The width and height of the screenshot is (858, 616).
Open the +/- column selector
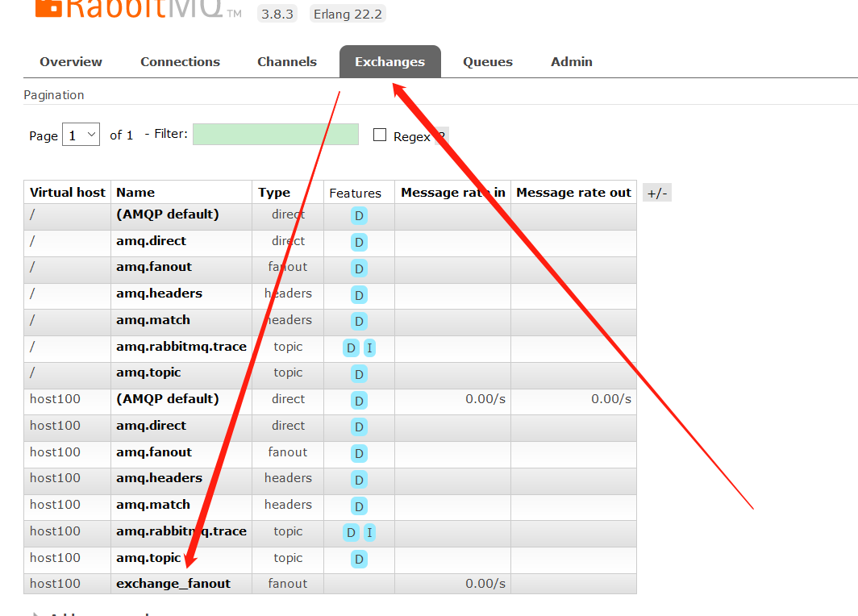(657, 193)
